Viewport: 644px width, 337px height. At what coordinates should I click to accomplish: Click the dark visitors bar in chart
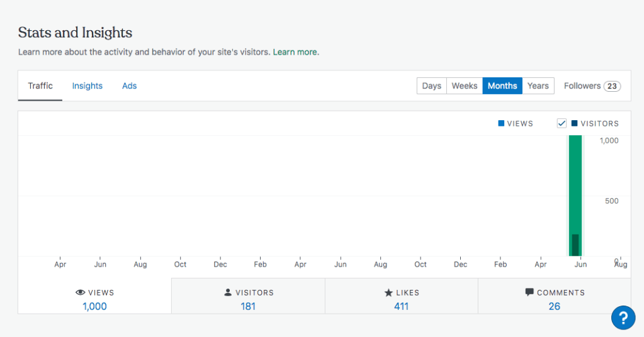coord(575,245)
